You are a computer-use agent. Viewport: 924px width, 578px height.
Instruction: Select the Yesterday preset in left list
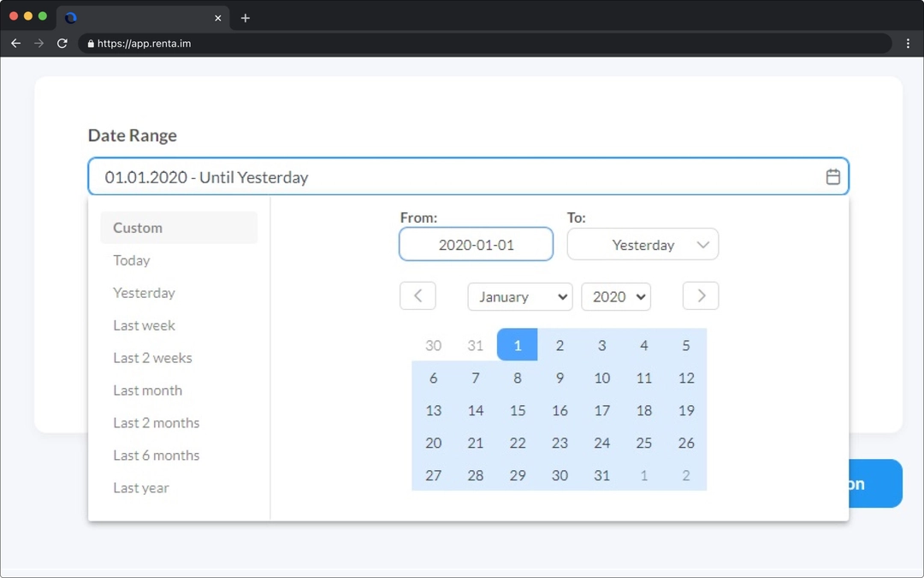pyautogui.click(x=144, y=293)
